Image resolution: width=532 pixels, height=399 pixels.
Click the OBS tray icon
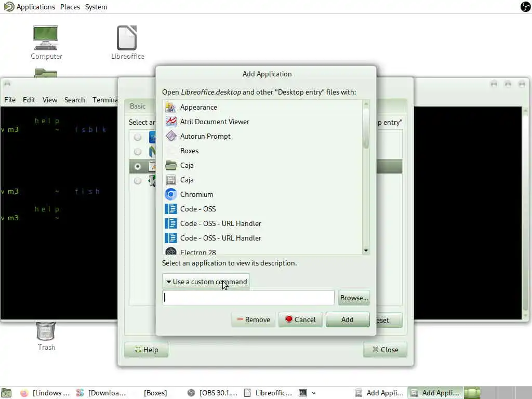[526, 7]
